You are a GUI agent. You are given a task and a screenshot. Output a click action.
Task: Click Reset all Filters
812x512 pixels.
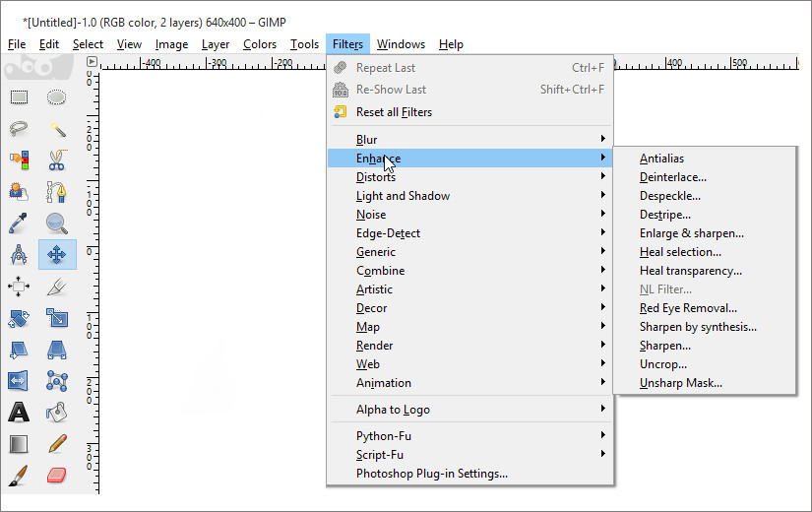(394, 112)
